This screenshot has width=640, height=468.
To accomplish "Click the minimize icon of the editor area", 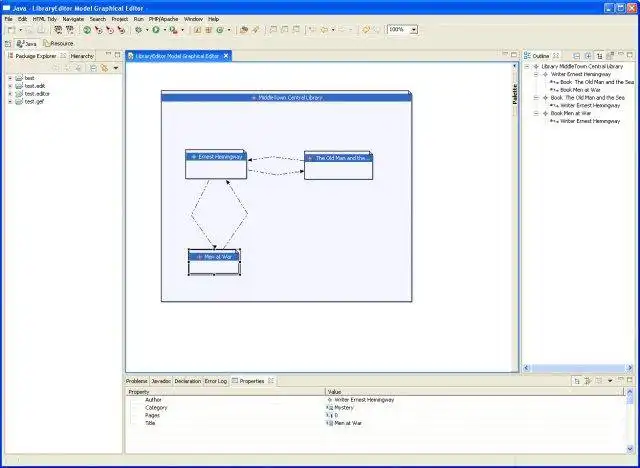I will [x=505, y=54].
